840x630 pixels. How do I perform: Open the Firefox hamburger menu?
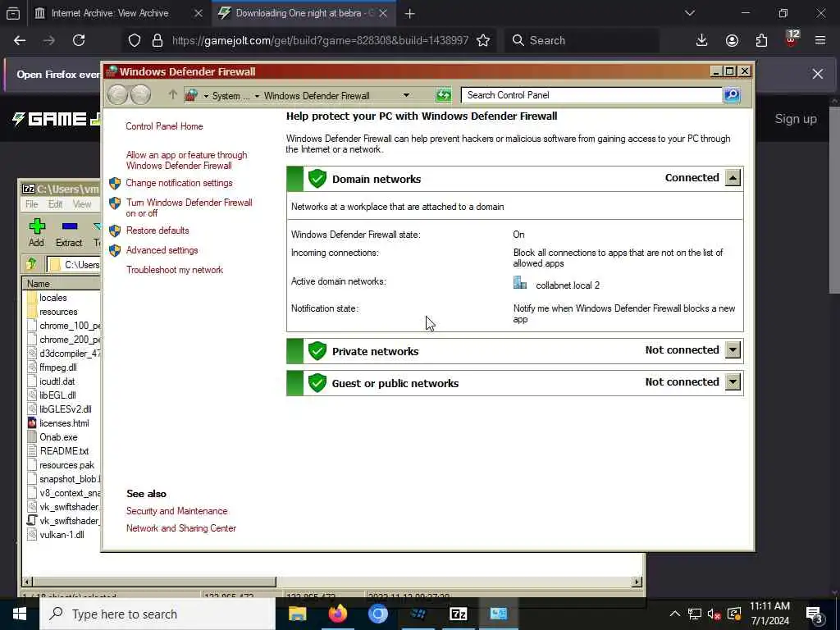pos(820,40)
